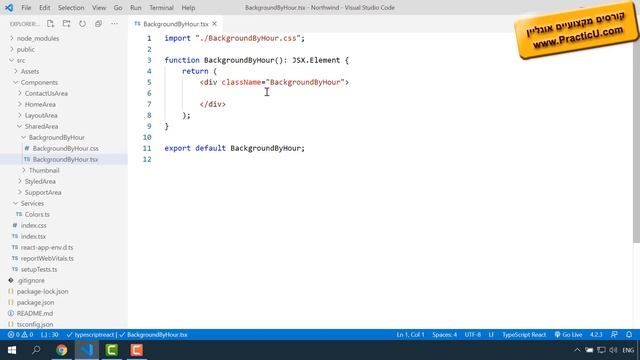Click Ln 1, Col 1 position indicator
The height and width of the screenshot is (360, 640).
(410, 335)
